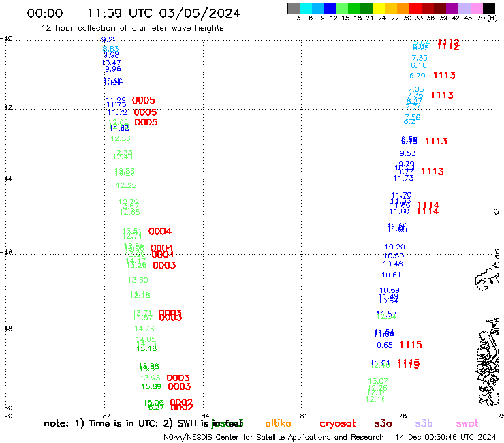
Task: Click the 'note: 1) Time is in UTC' text
Action: [101, 423]
